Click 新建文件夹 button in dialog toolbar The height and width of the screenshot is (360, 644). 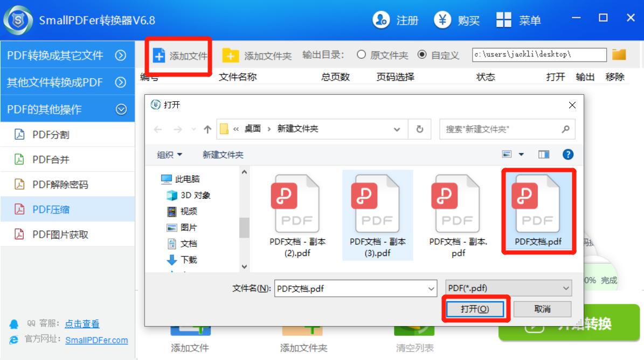click(223, 155)
